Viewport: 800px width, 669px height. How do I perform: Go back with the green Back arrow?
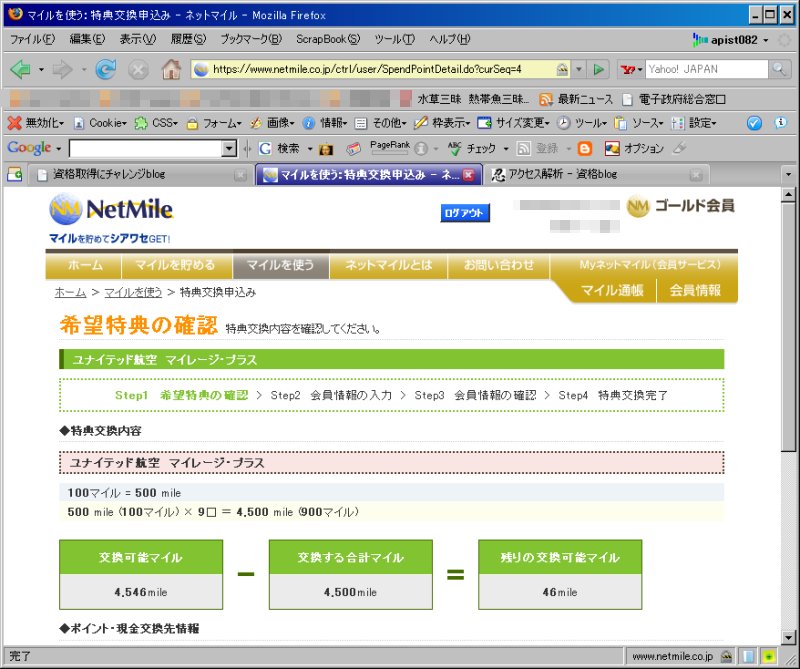20,69
